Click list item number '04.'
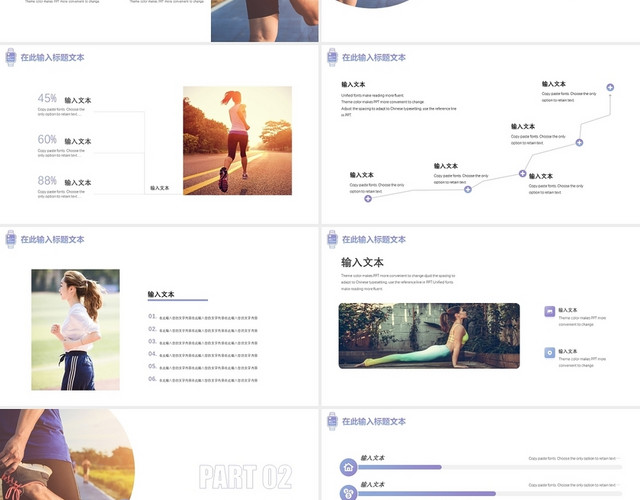The height and width of the screenshot is (500, 640). point(152,354)
